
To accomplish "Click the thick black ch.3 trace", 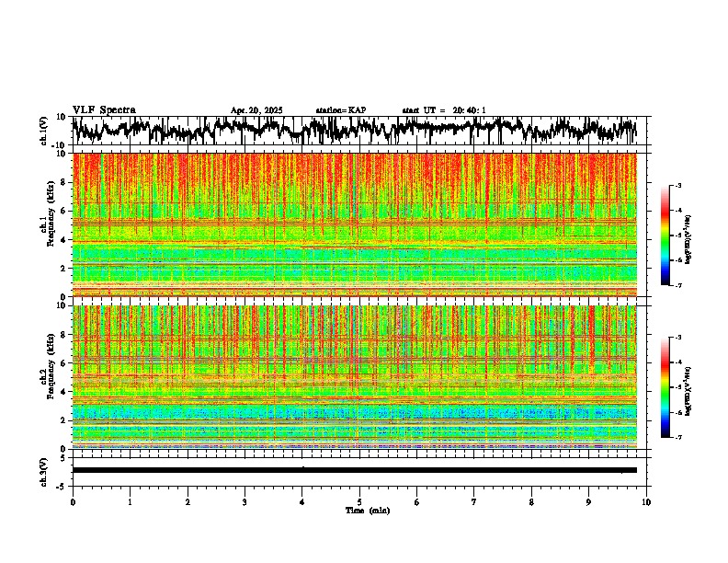I will click(x=354, y=470).
